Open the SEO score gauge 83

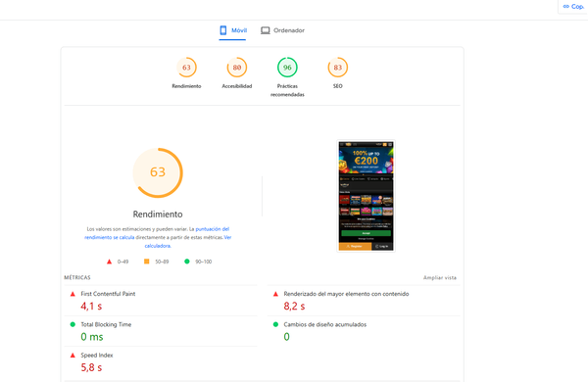click(337, 68)
